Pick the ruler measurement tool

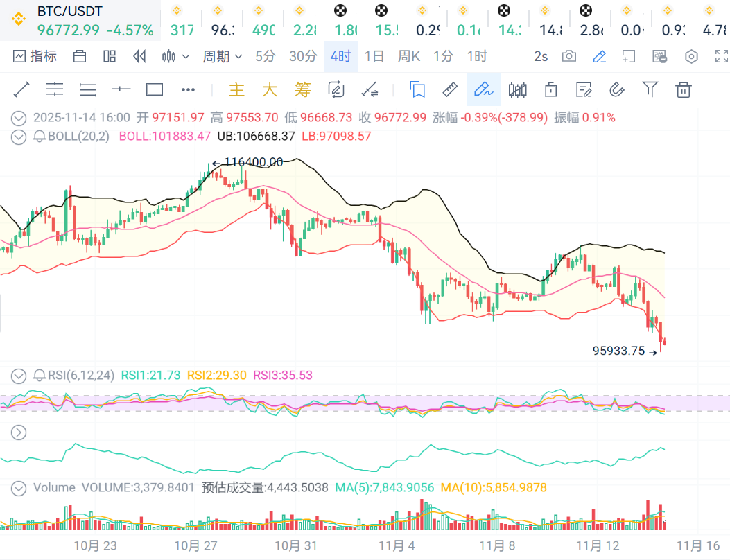(450, 89)
